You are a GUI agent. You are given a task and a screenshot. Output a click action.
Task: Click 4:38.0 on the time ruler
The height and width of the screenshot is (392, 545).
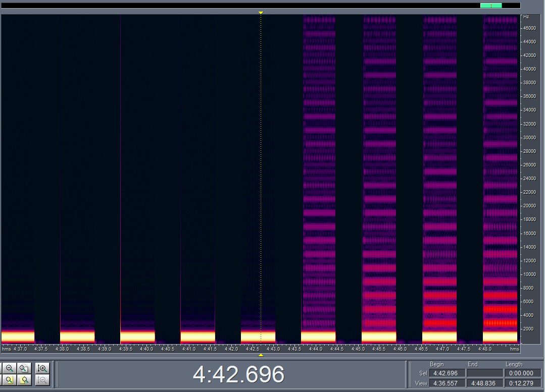pos(62,349)
